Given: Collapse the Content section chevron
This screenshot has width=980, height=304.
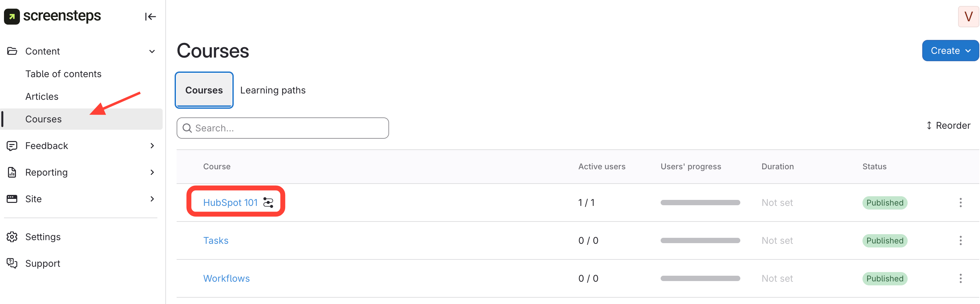Looking at the screenshot, I should tap(152, 52).
